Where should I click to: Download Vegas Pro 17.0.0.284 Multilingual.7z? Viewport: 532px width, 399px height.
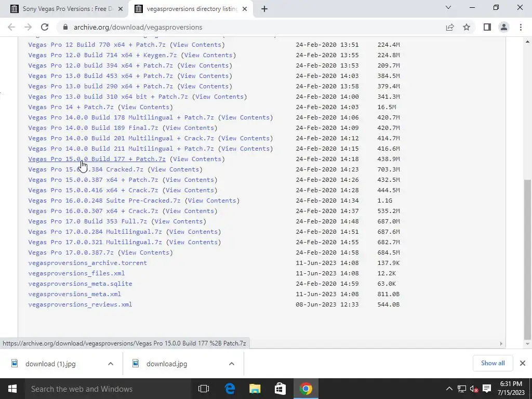[95, 232]
